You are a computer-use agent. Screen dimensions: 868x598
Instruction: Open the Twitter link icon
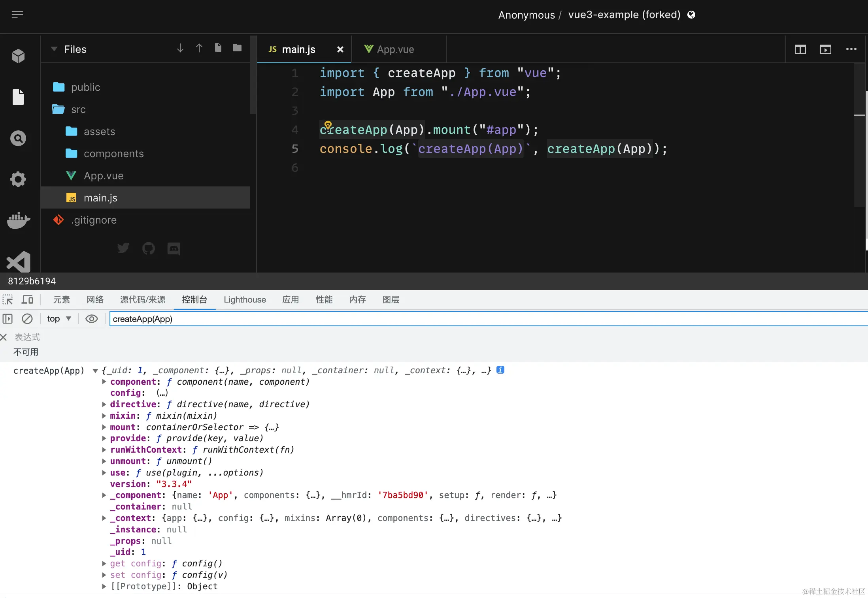click(x=123, y=248)
